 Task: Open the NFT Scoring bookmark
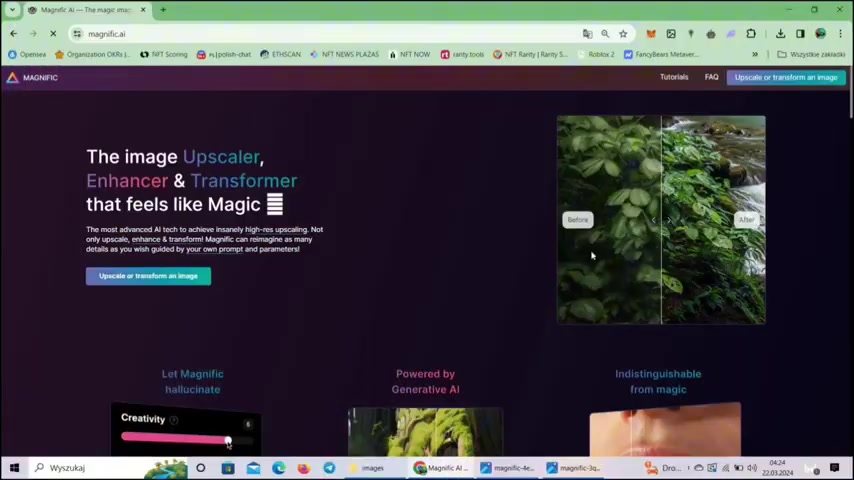[x=164, y=54]
